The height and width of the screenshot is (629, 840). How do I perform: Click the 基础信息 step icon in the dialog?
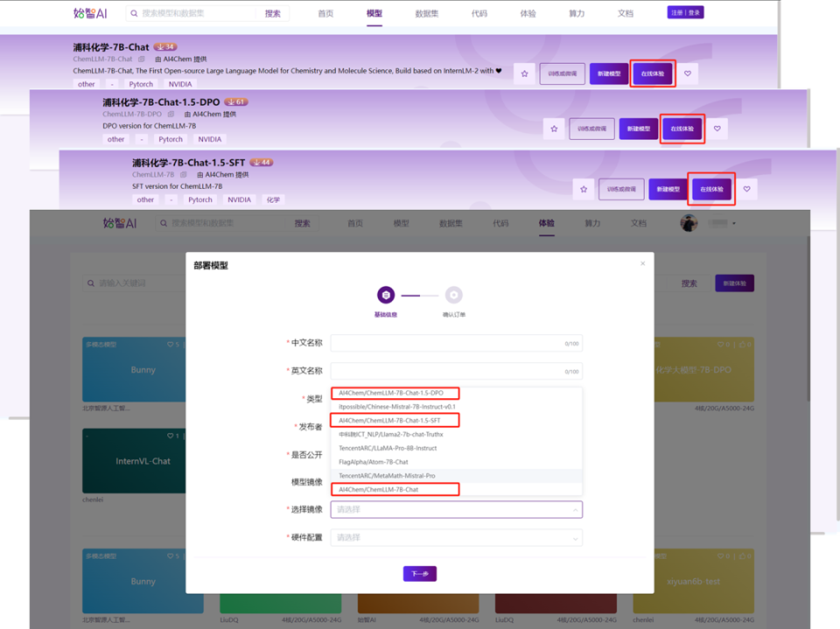click(x=385, y=294)
